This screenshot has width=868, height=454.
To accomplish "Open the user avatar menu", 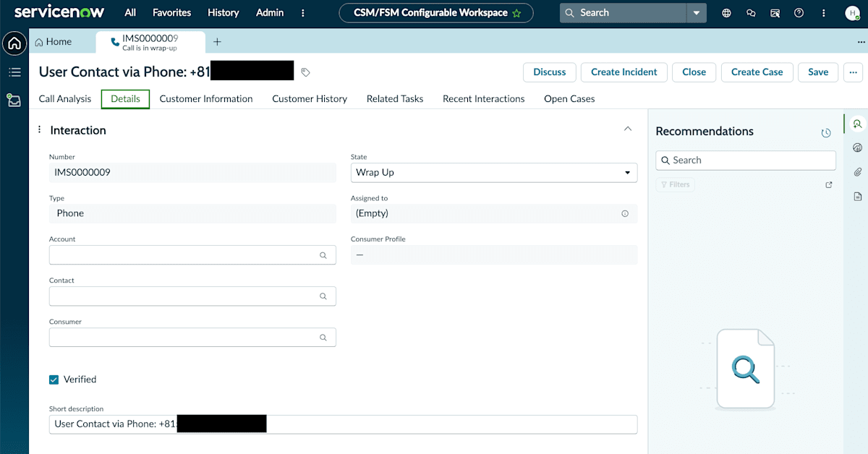I will pos(851,13).
